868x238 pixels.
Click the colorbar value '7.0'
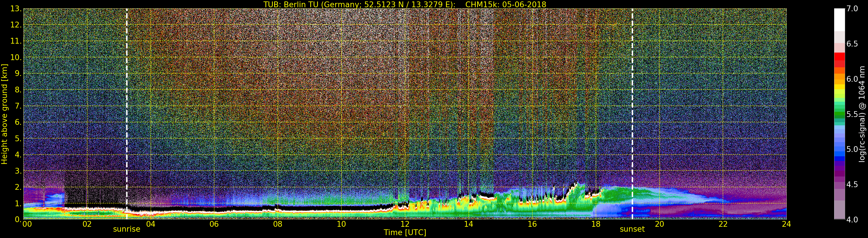point(852,9)
